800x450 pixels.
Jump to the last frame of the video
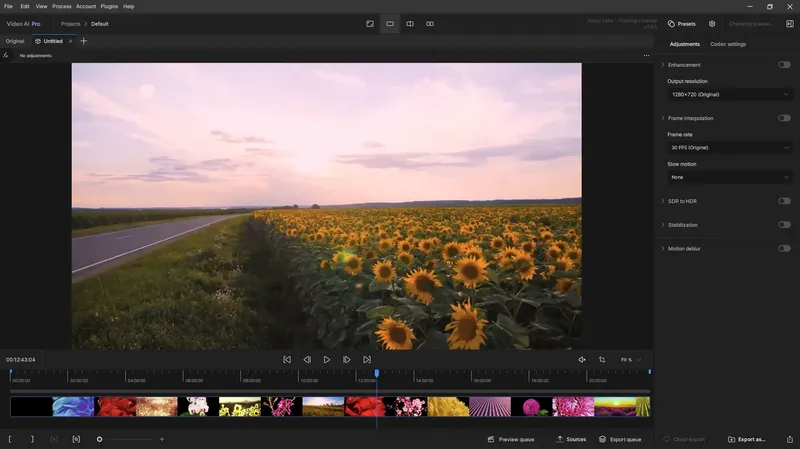(367, 360)
